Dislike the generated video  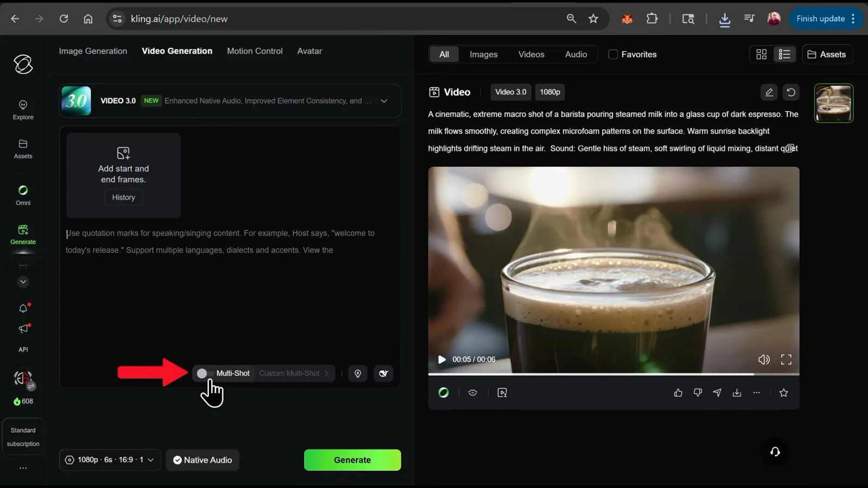[x=698, y=393]
